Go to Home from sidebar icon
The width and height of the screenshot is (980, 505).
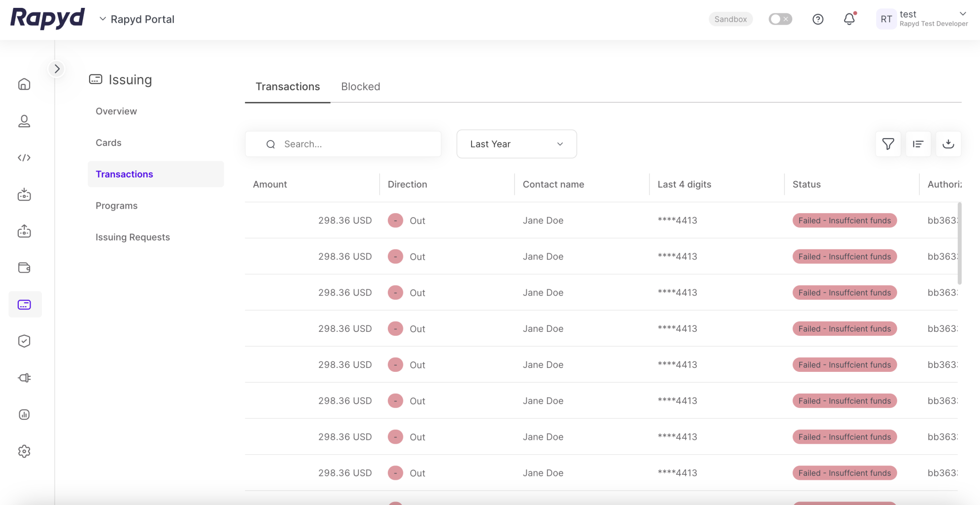[24, 84]
